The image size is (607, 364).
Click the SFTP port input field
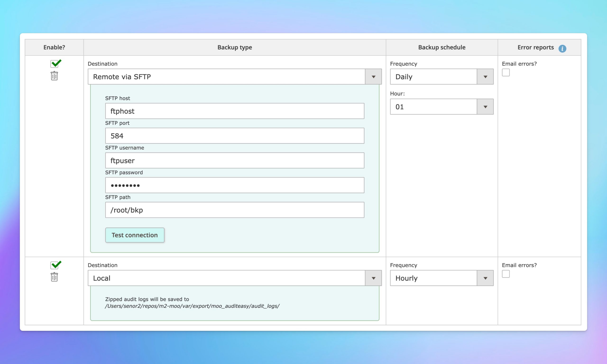(x=235, y=136)
